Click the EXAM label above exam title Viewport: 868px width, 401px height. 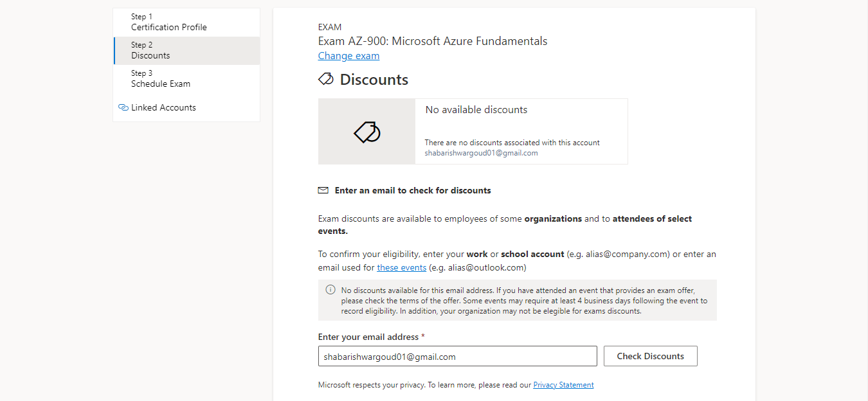330,27
